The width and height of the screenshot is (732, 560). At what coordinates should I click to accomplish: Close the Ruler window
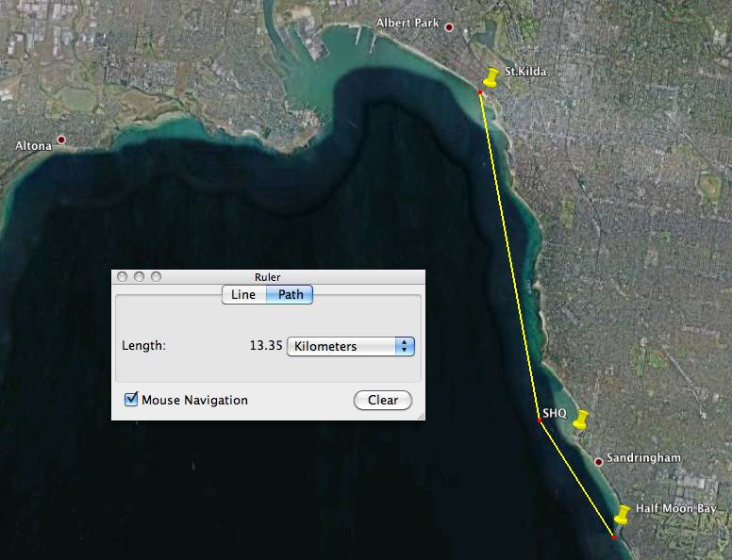click(122, 277)
